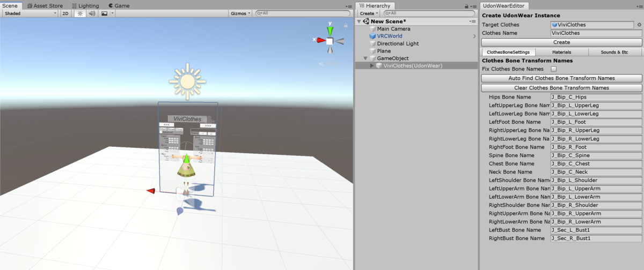
Task: Toggle scene lighting sun icon
Action: tap(80, 13)
